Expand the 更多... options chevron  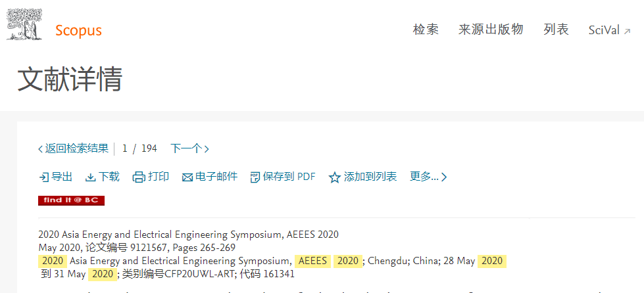tap(443, 177)
